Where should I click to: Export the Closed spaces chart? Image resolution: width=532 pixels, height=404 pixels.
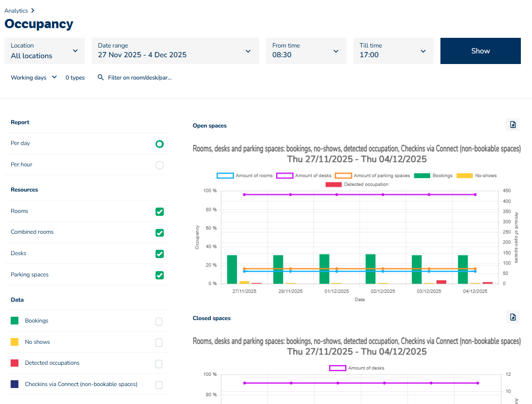pos(513,317)
